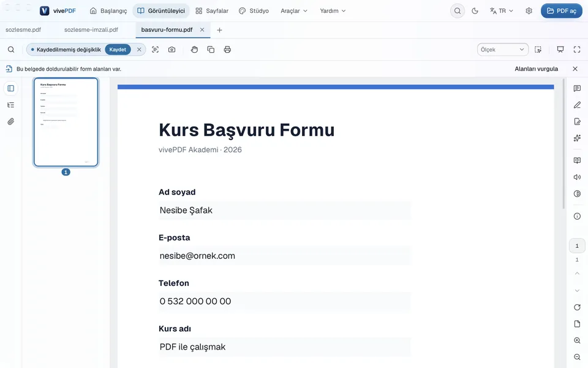Viewport: 588px width, 368px height.
Task: Close the form fields notification bar
Action: pyautogui.click(x=575, y=69)
